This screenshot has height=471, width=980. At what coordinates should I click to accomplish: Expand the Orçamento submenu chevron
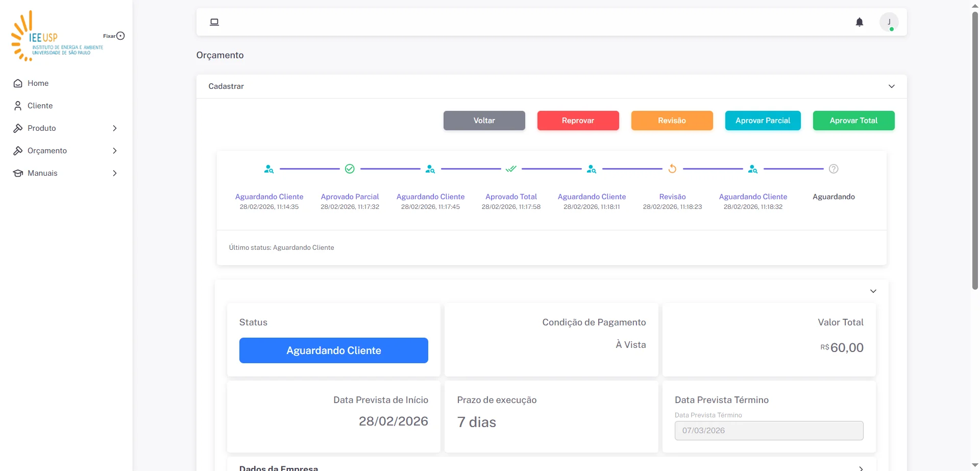tap(115, 151)
